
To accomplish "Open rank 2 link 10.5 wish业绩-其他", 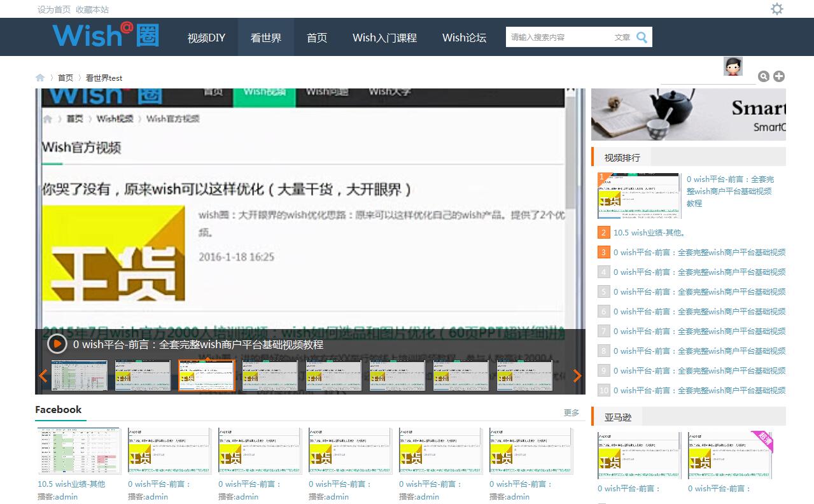I will [649, 232].
